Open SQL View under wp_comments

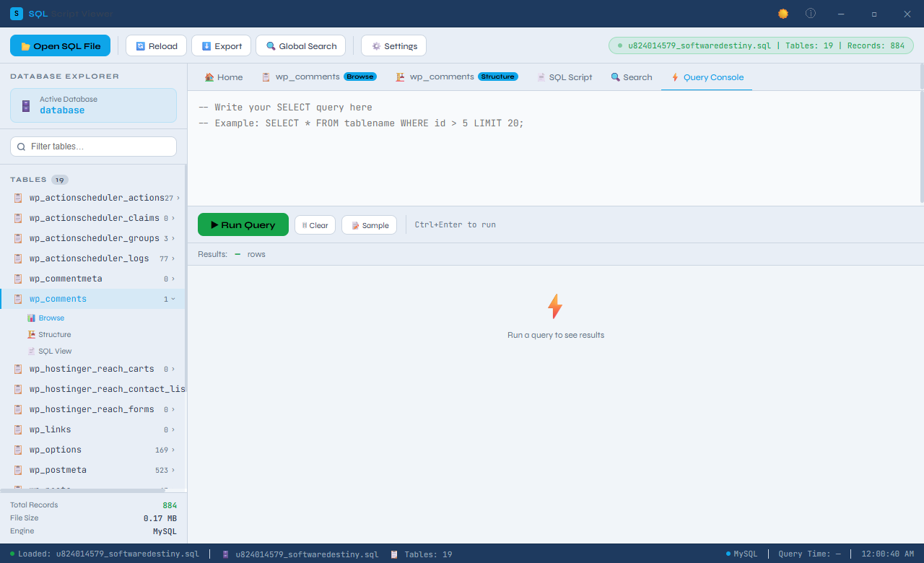[49, 351]
